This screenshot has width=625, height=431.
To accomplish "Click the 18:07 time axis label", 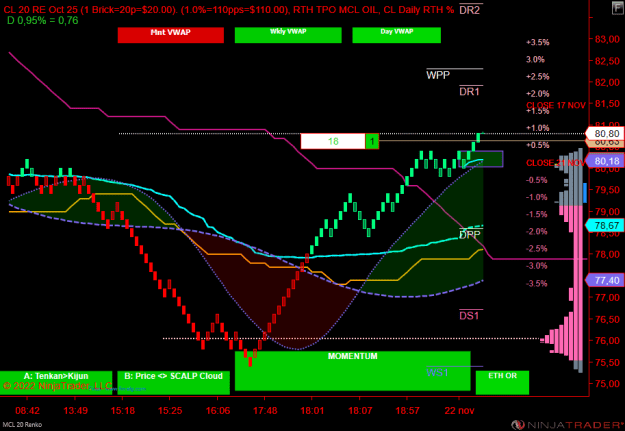I will (360, 410).
